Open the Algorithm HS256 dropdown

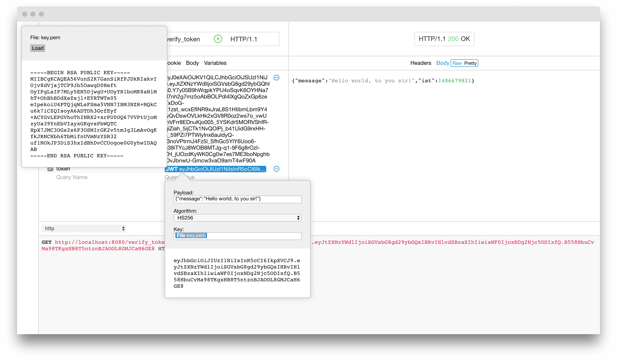237,218
